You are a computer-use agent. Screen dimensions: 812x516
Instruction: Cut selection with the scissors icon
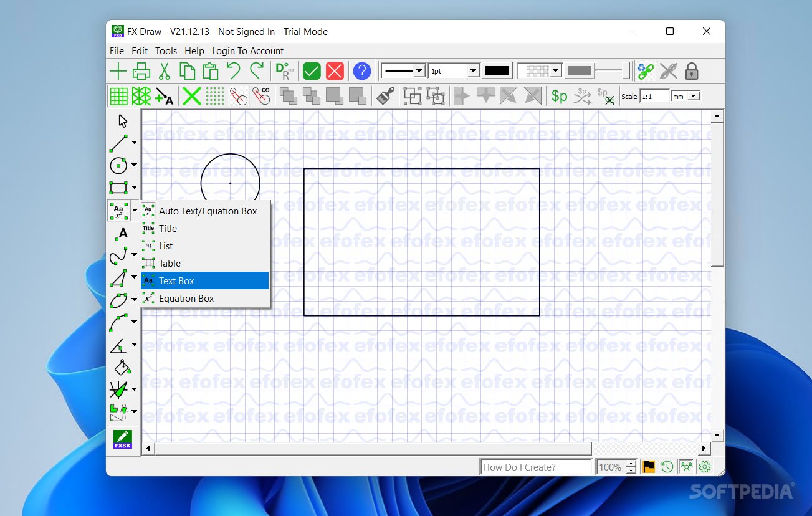pos(165,71)
